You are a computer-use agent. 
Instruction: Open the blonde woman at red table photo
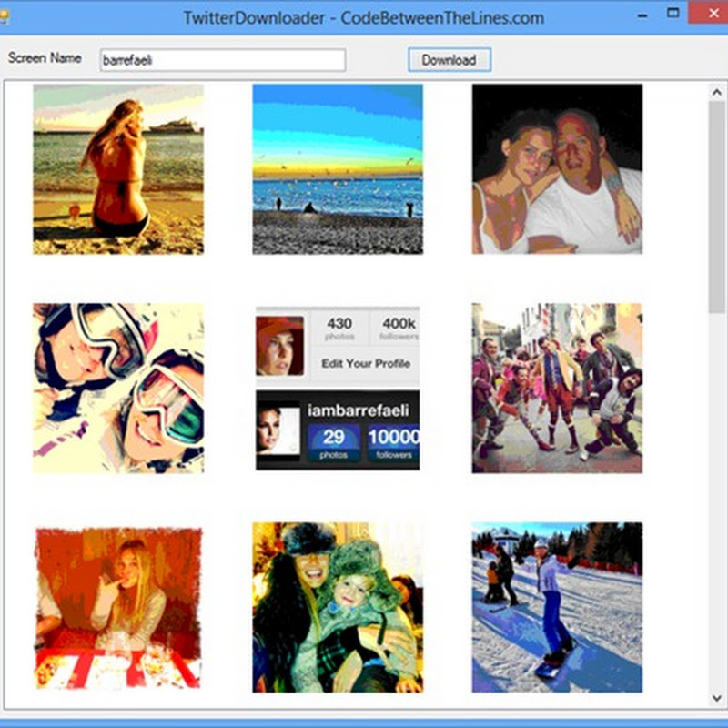118,607
